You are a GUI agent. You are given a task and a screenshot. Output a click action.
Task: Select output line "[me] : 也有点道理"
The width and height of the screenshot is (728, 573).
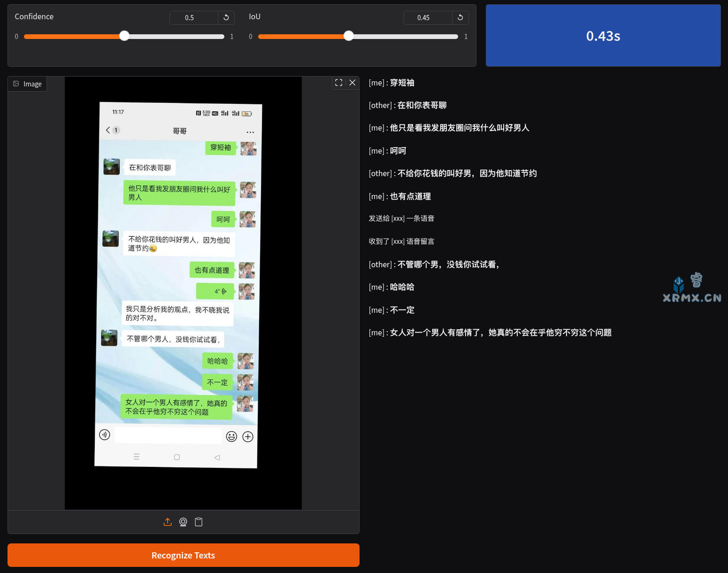[x=400, y=196]
